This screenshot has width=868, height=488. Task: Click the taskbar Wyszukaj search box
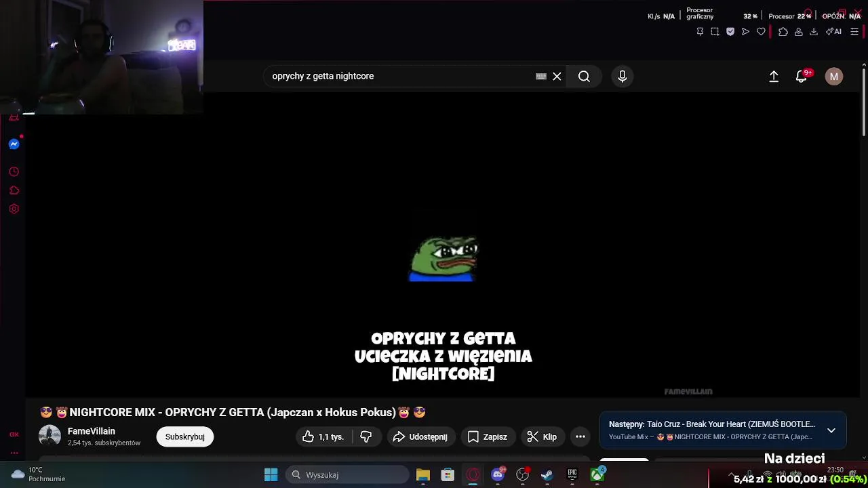[347, 474]
